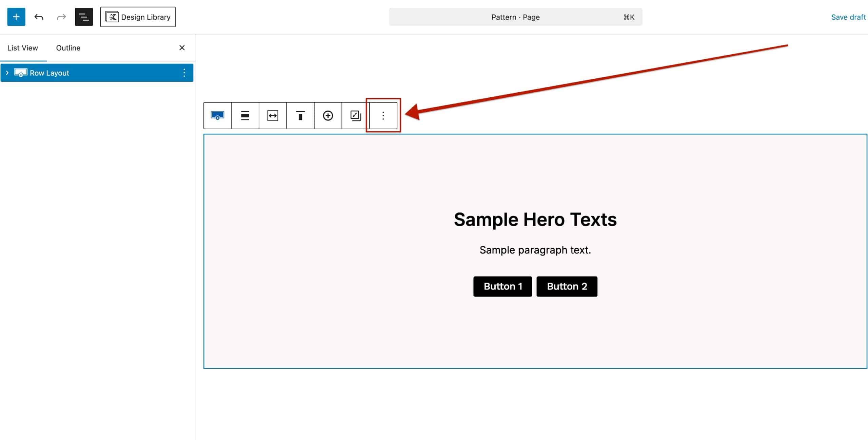Click the Pattern · Page command bar

coord(515,17)
